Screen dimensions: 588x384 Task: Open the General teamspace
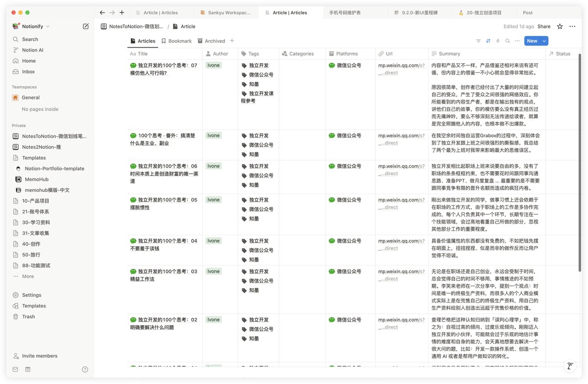tap(31, 98)
